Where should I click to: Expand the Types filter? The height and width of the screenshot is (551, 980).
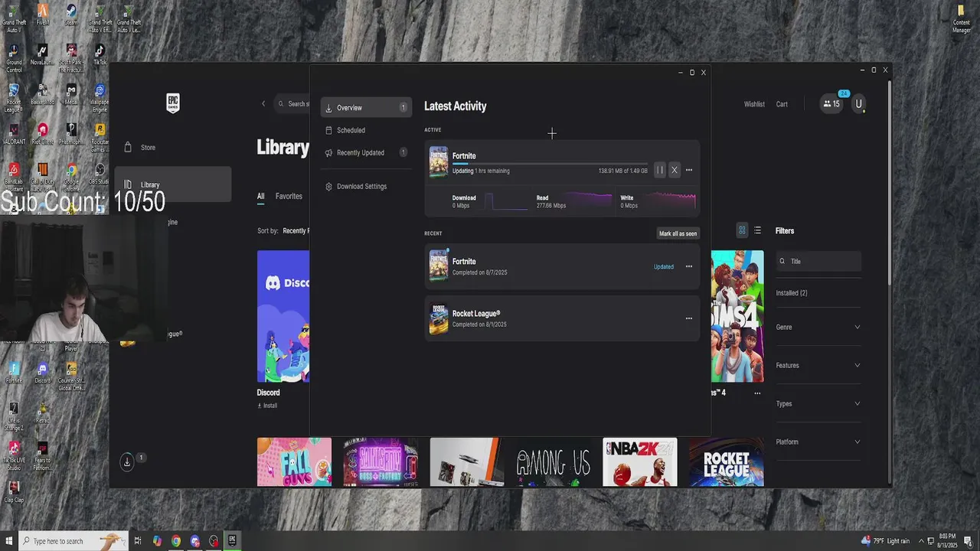coord(818,403)
